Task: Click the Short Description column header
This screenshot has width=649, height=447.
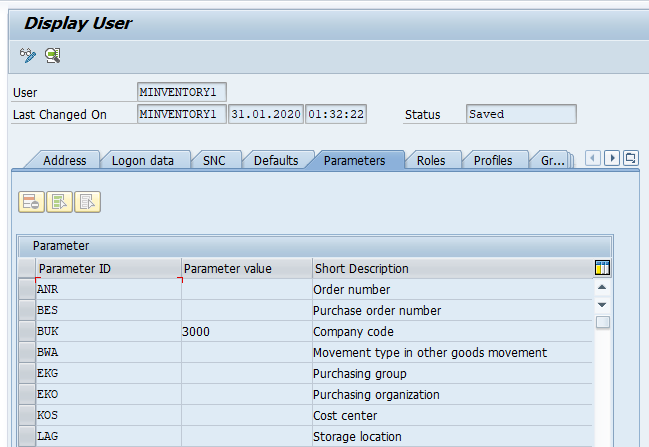Action: [x=450, y=268]
